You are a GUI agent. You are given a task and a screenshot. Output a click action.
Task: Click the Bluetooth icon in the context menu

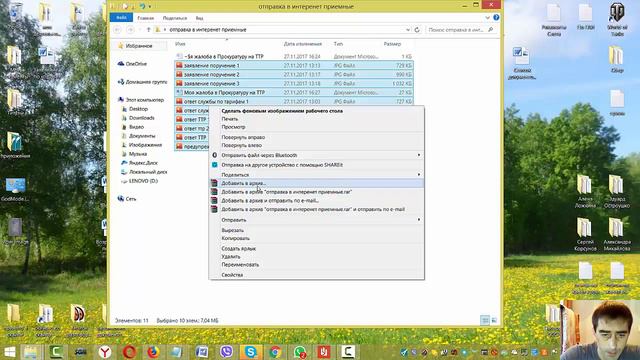pos(214,155)
